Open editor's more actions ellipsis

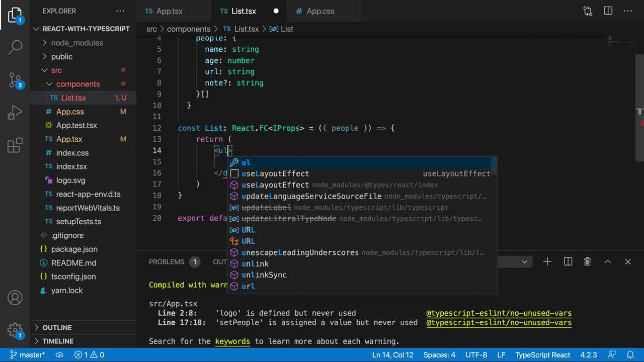(628, 11)
